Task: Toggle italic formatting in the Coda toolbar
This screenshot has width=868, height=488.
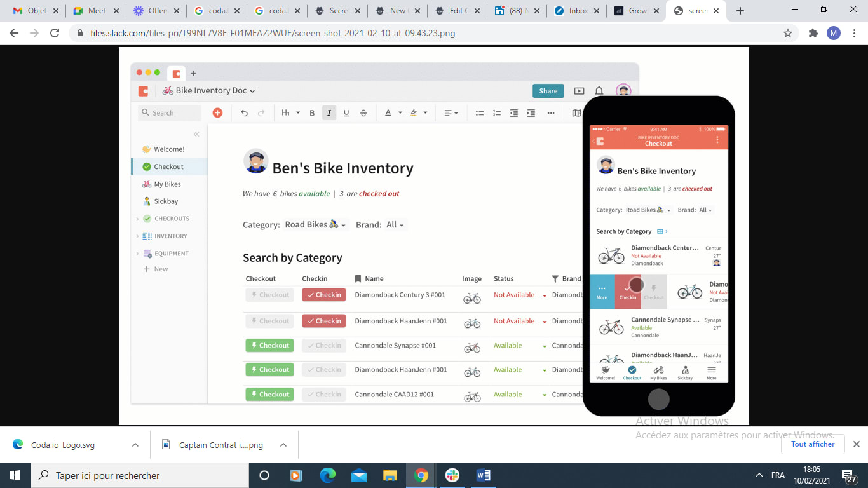Action: point(329,113)
